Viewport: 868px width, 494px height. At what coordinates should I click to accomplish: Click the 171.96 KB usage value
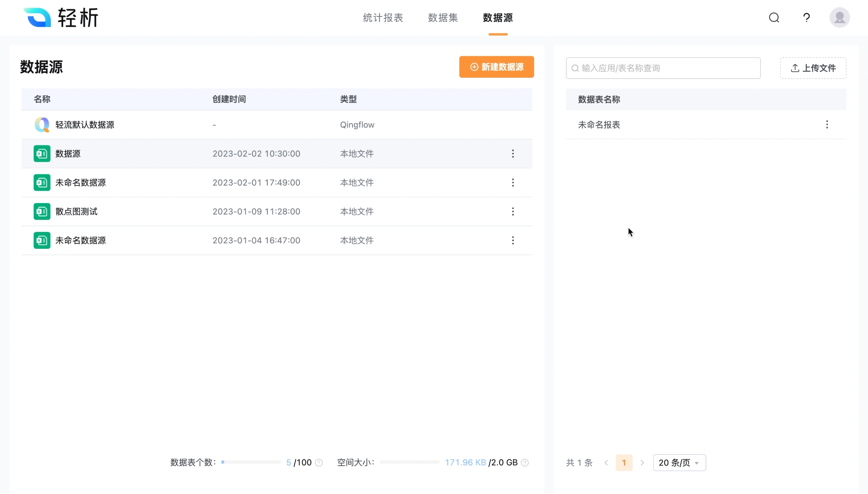[465, 462]
